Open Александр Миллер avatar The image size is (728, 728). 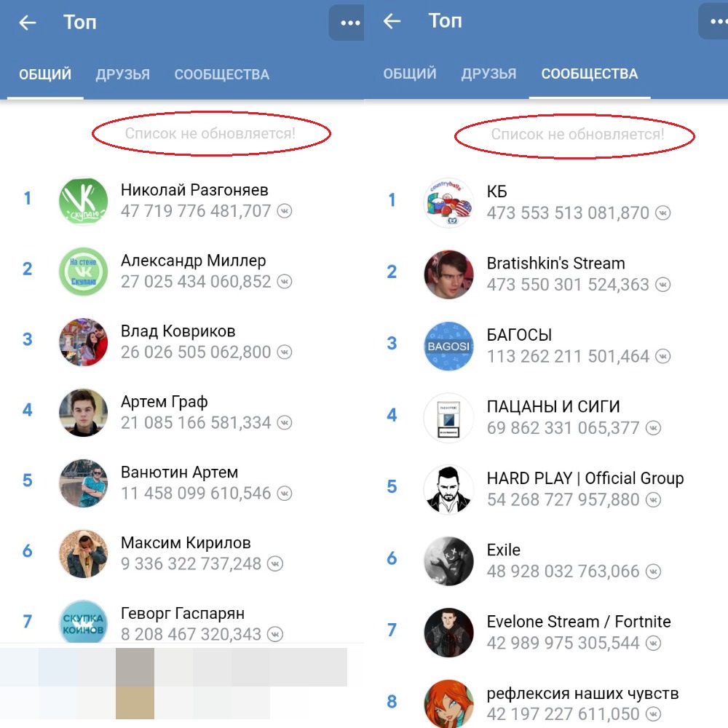coord(83,271)
